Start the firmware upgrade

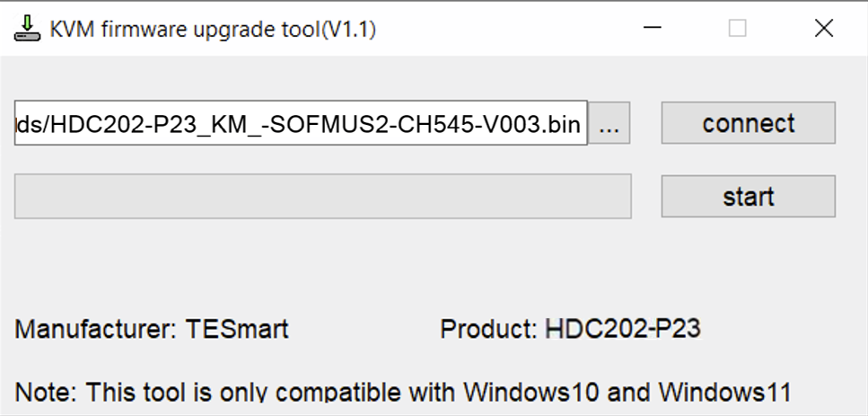click(x=748, y=197)
